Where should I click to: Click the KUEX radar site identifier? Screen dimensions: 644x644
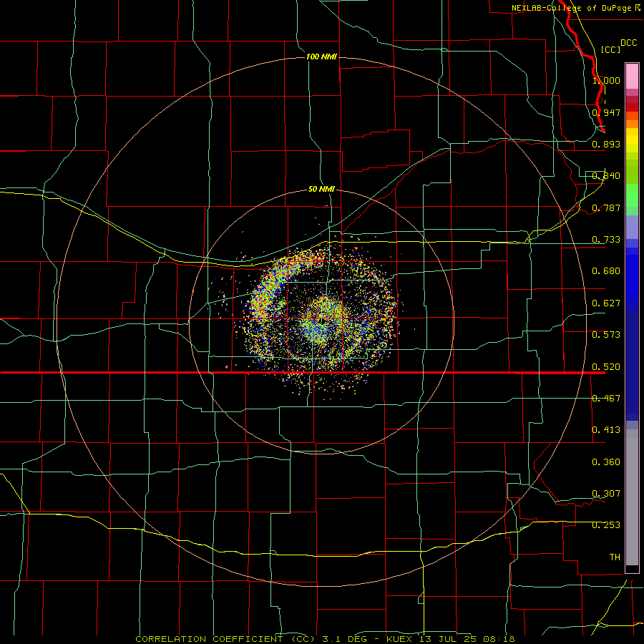point(401,639)
